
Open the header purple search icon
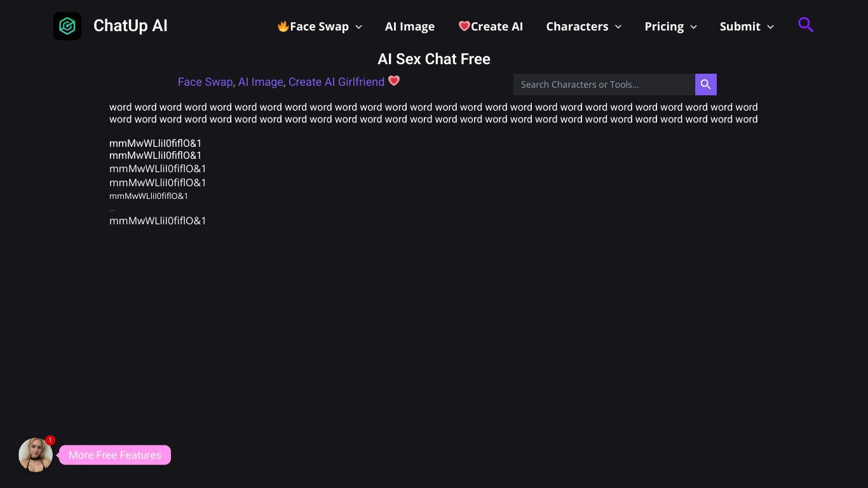tap(806, 25)
